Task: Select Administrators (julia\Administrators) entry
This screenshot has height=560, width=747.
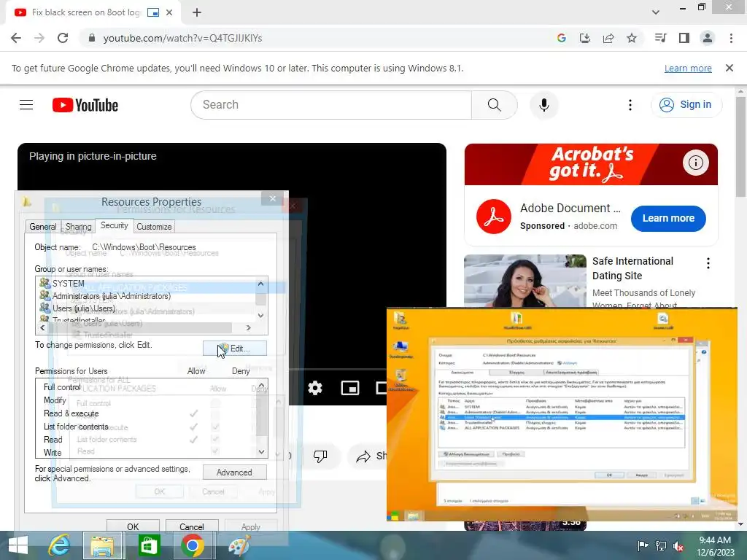Action: (111, 296)
